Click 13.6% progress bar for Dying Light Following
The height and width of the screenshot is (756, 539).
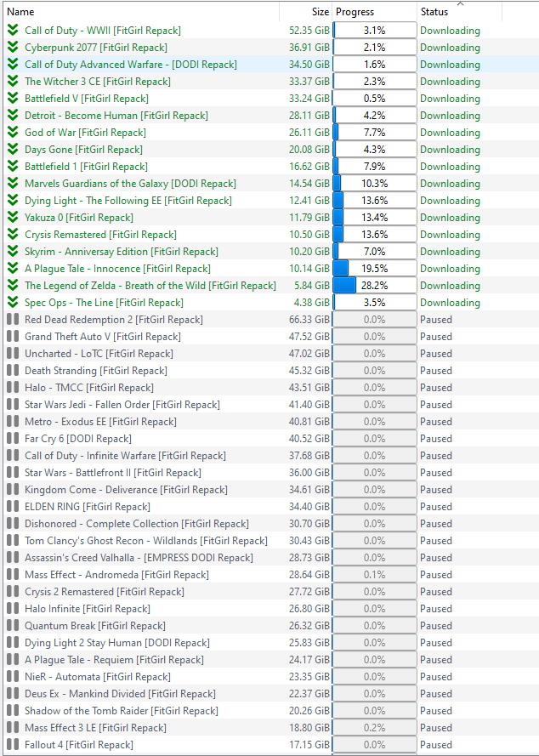(375, 201)
